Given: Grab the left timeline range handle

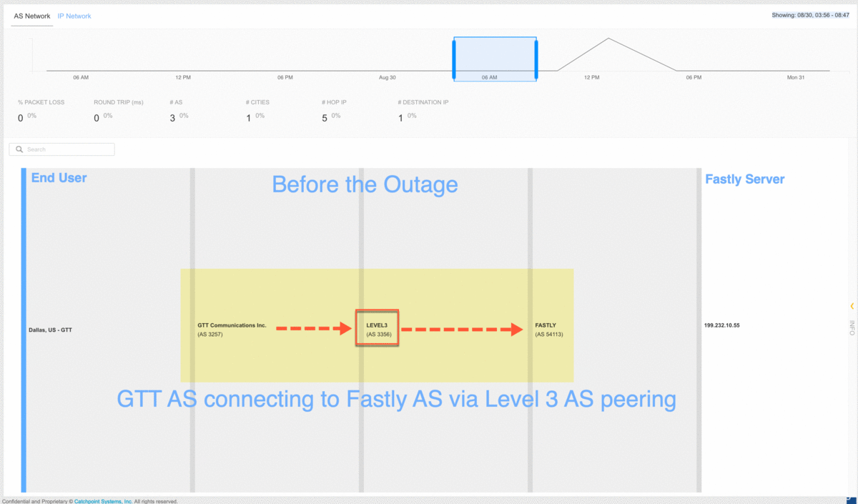Looking at the screenshot, I should pyautogui.click(x=454, y=59).
